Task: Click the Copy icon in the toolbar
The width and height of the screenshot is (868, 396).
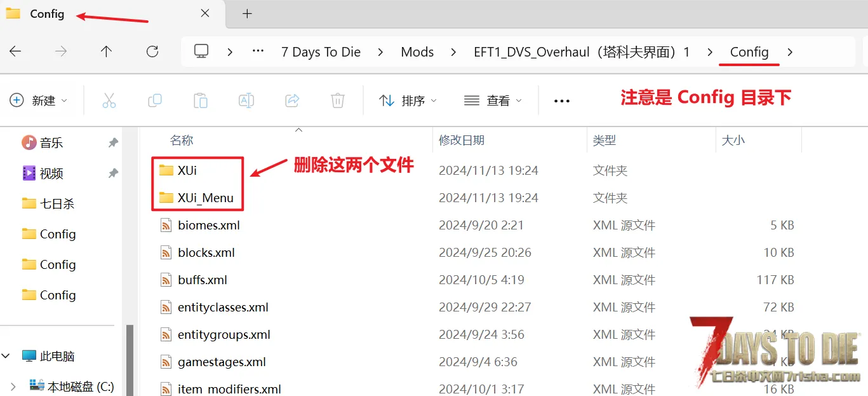Action: click(154, 100)
